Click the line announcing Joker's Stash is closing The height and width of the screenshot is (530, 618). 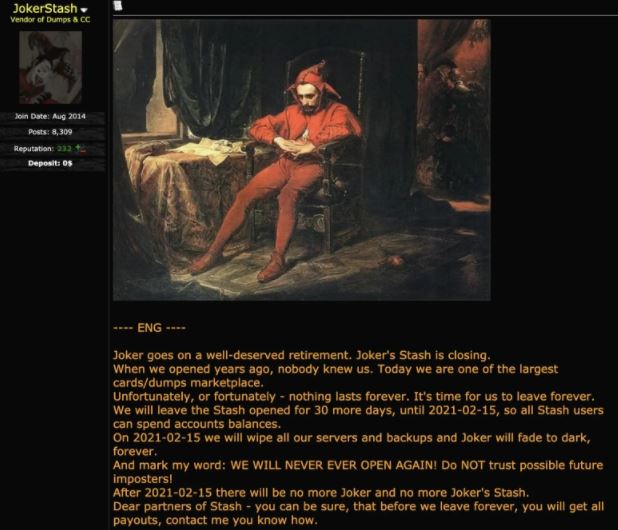[x=302, y=355]
